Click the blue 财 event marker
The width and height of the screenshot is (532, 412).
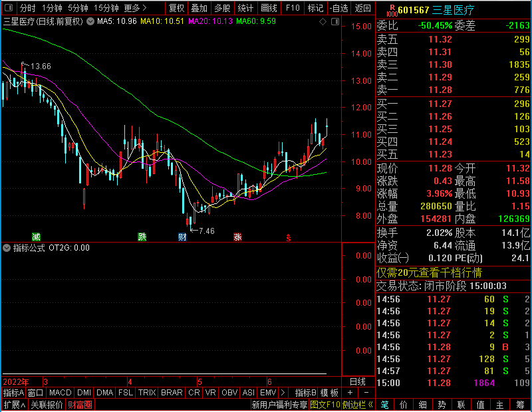[182, 237]
